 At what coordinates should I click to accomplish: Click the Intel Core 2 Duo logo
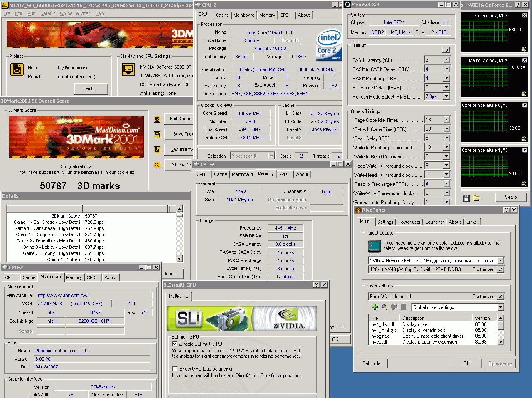[x=329, y=44]
